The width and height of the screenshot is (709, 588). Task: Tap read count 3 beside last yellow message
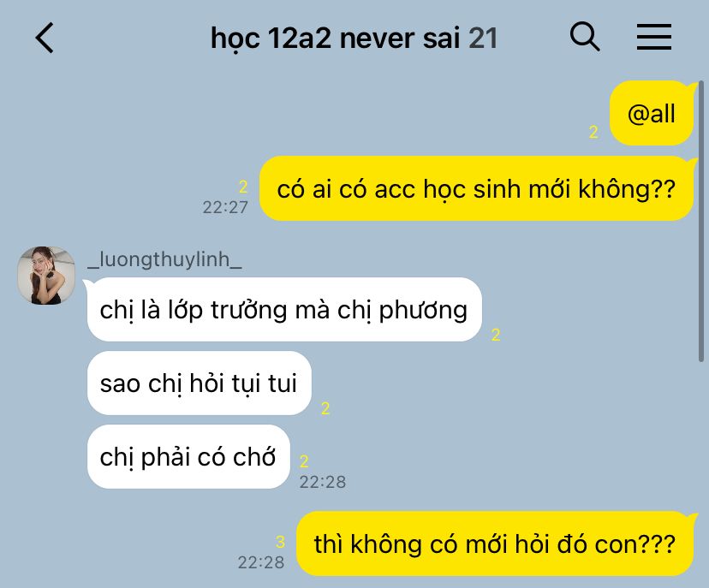[x=280, y=542]
